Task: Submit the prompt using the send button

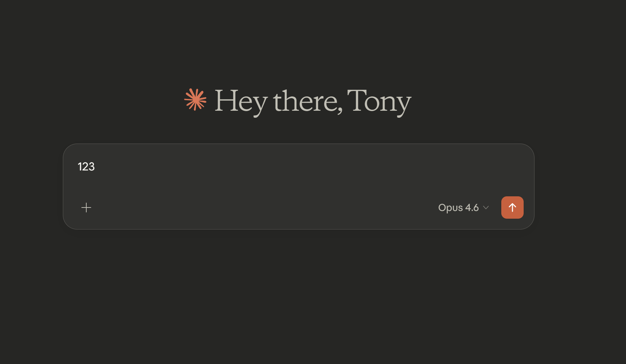Action: coord(512,208)
